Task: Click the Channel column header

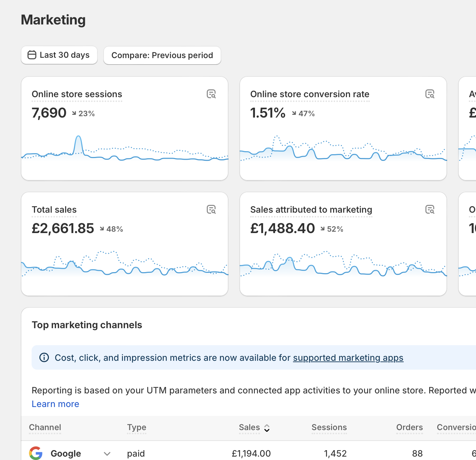Action: [45, 427]
